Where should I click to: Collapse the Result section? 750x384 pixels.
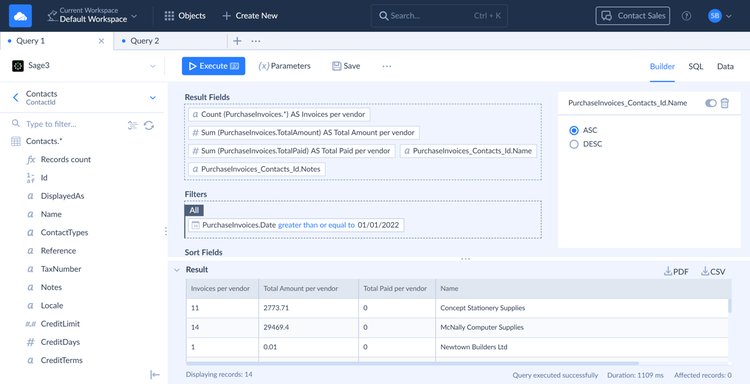tap(176, 270)
